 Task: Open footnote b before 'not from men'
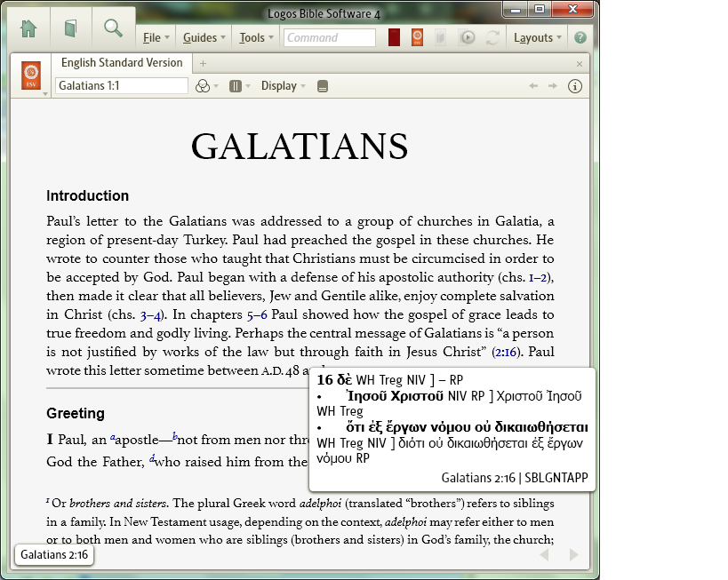[175, 436]
